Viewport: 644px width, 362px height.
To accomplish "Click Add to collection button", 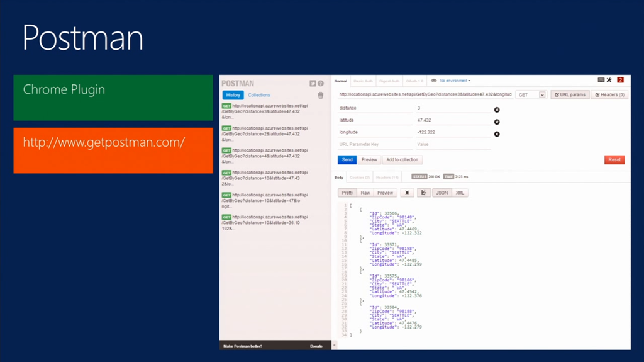I will click(x=402, y=160).
